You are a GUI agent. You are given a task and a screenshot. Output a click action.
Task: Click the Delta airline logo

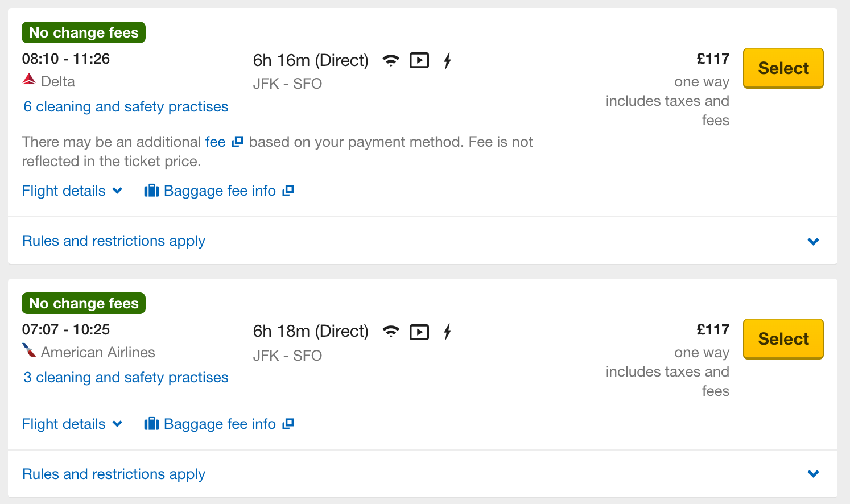[x=29, y=80]
